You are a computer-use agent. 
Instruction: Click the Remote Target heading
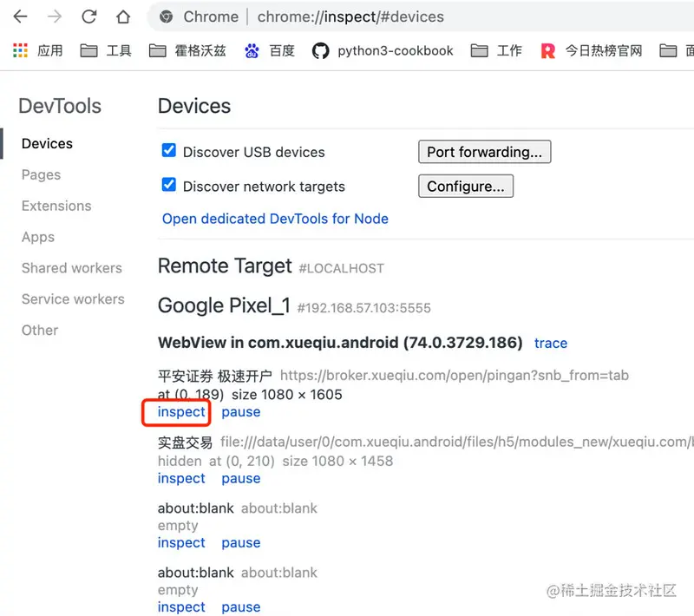(225, 266)
